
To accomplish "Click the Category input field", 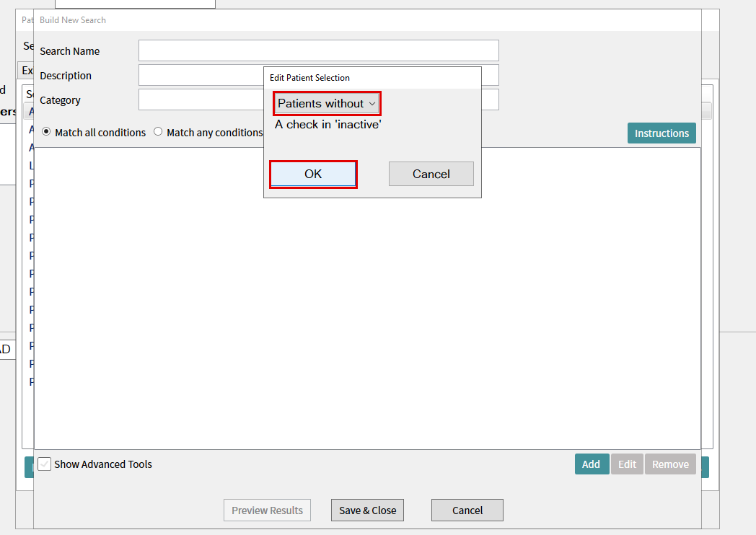I will [x=201, y=100].
